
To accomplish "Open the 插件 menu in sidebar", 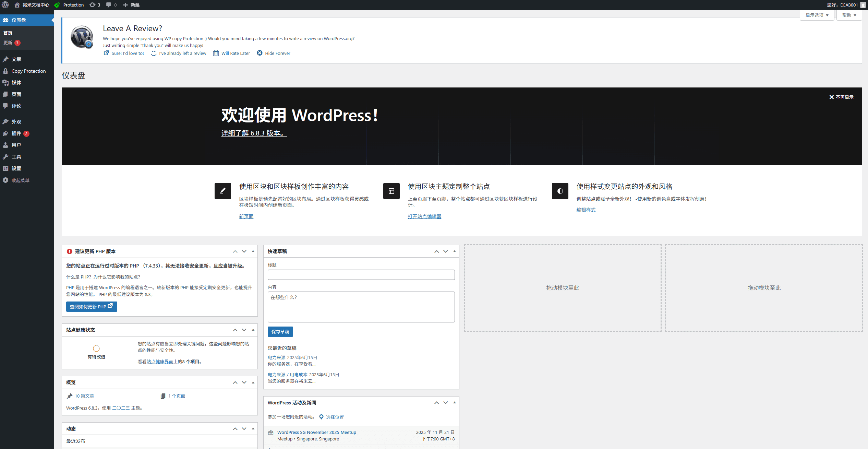I will (16, 133).
